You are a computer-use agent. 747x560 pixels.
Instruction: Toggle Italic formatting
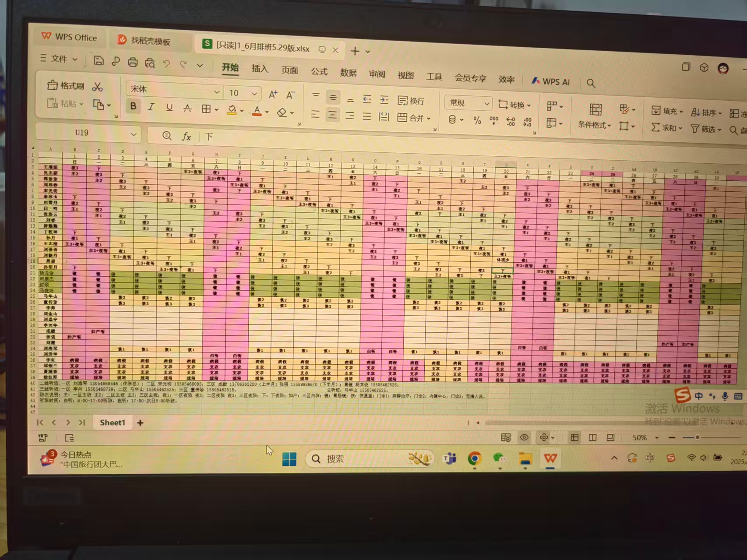[151, 107]
